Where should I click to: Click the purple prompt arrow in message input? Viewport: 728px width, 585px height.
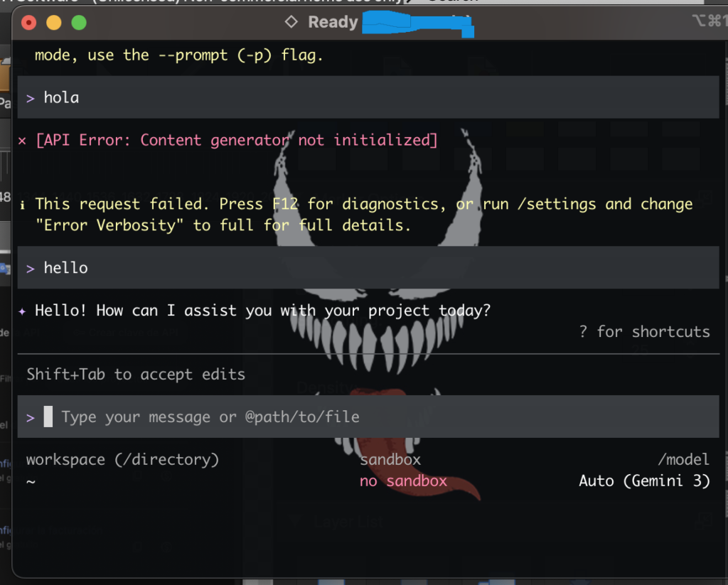[31, 417]
